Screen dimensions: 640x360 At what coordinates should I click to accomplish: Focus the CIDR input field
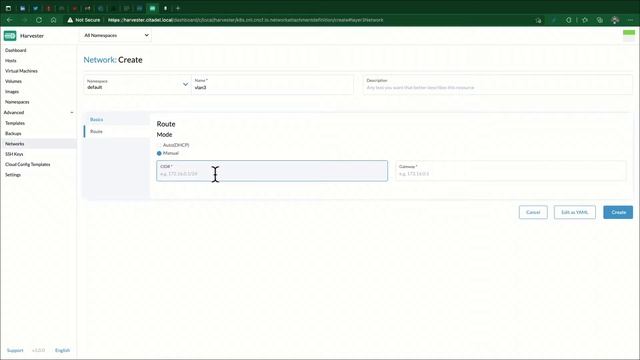point(272,171)
